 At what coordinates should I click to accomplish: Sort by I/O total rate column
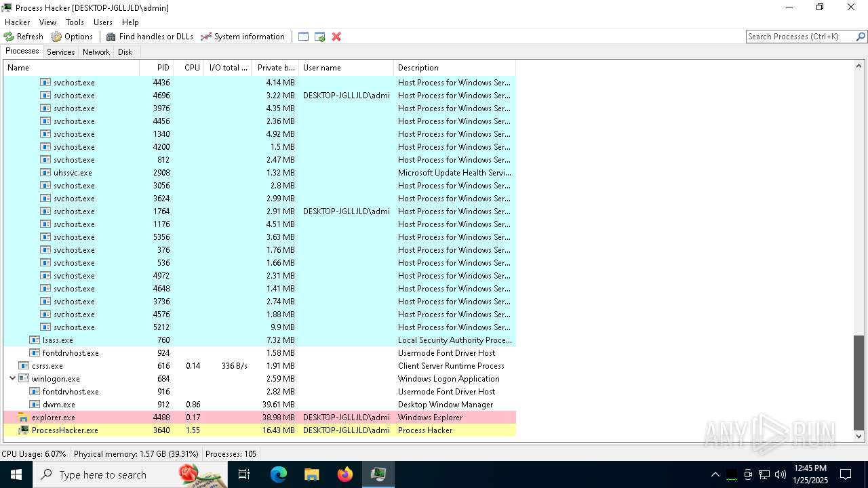tap(227, 68)
